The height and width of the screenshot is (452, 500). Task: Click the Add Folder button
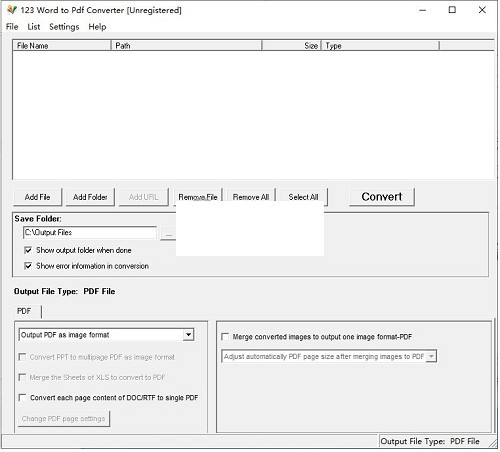tap(90, 197)
